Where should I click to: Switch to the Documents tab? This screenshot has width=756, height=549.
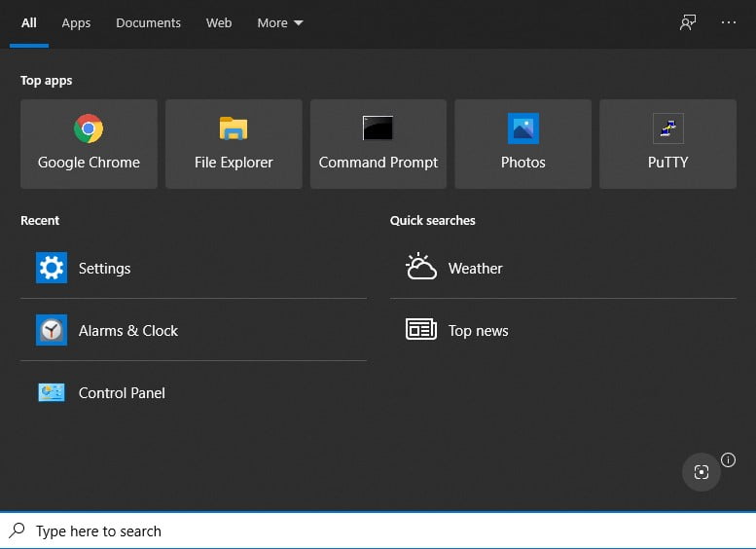(x=149, y=22)
